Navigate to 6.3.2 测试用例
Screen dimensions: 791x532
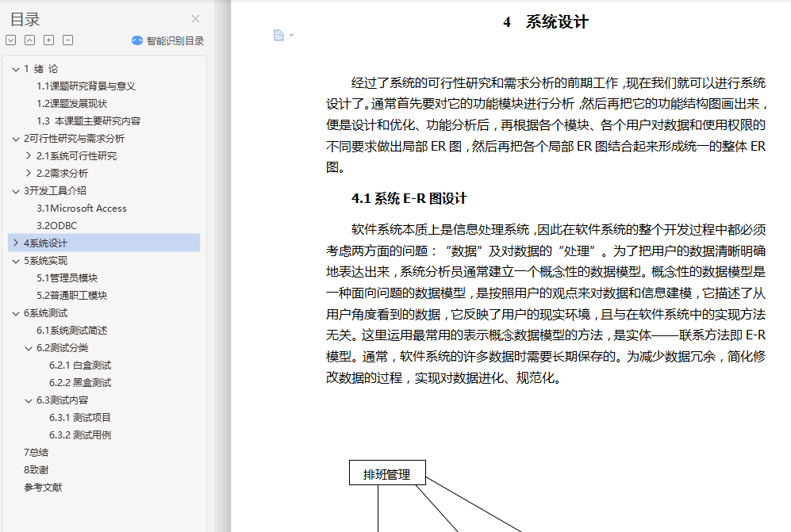click(79, 435)
